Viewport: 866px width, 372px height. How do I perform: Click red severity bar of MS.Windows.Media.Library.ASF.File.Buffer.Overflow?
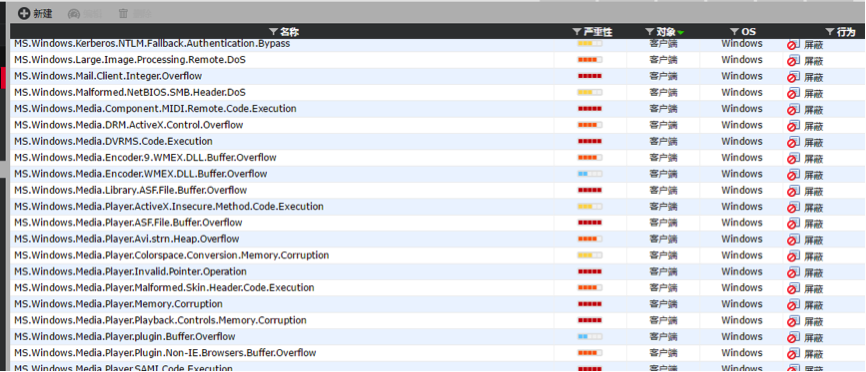coord(590,190)
